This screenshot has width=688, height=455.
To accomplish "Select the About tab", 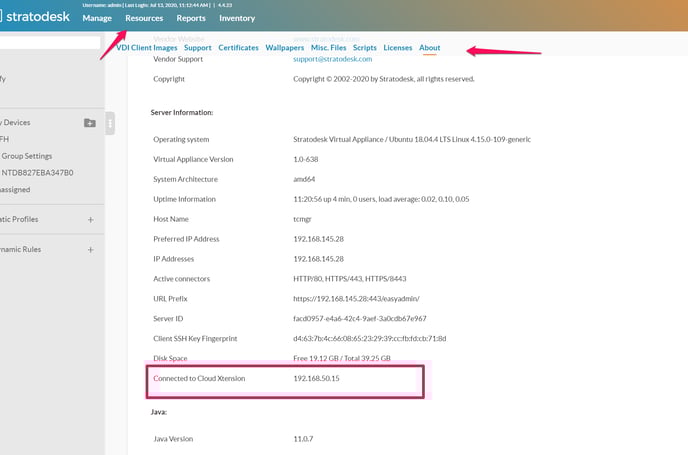I will point(430,47).
